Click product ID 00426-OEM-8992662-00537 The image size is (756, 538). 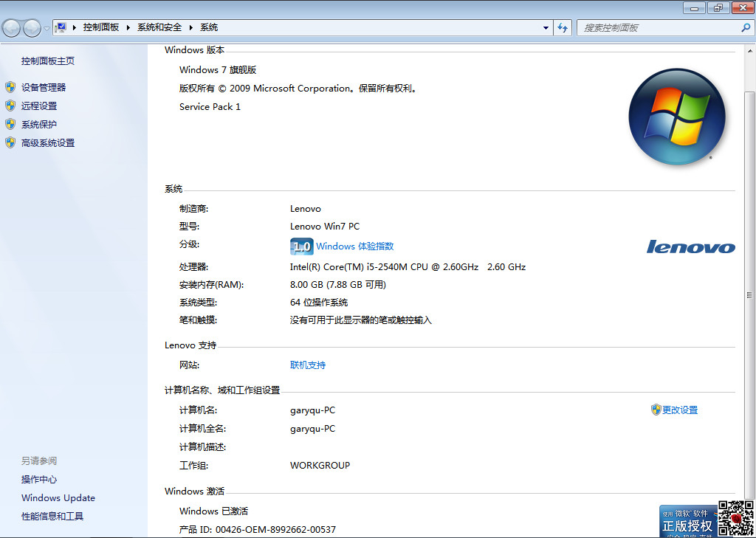(276, 529)
